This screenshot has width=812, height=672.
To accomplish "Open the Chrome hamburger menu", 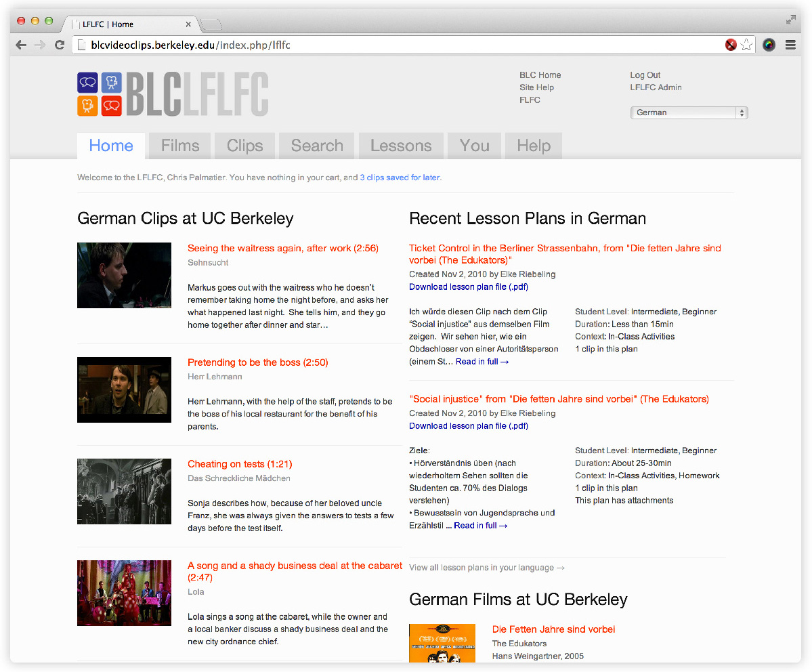I will tap(790, 45).
